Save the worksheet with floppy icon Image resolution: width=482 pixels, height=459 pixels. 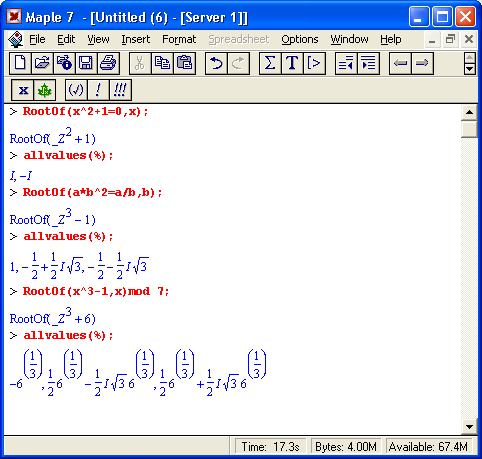(x=86, y=63)
